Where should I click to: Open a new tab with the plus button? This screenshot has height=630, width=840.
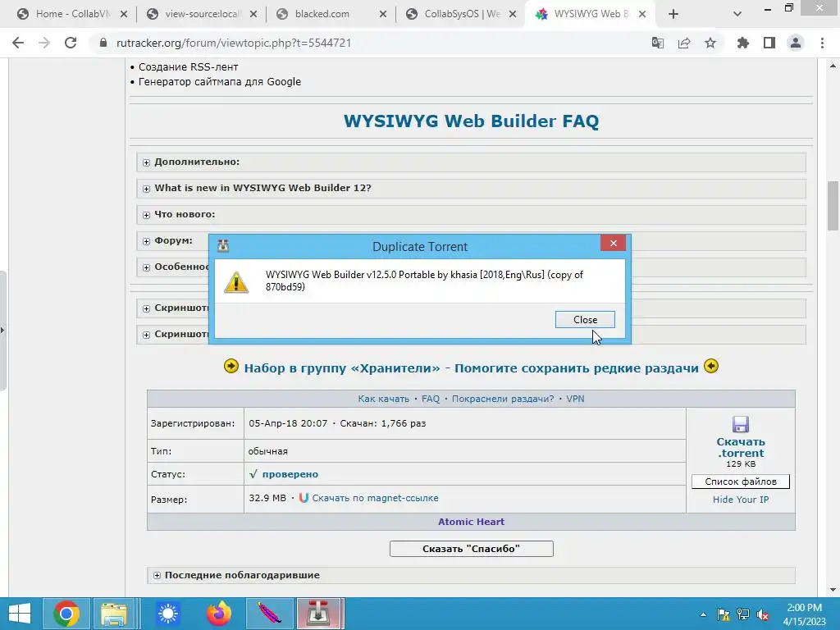pos(673,15)
